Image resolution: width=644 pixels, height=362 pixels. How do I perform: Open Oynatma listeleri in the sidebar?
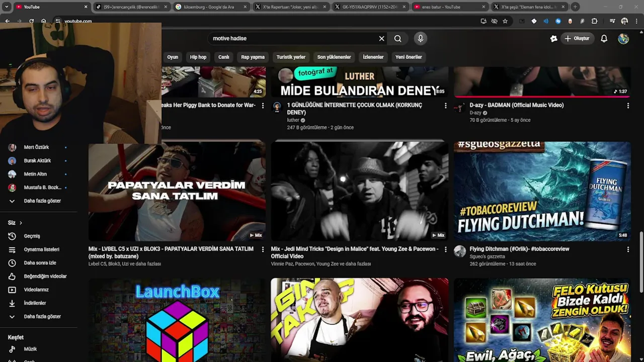(40, 249)
